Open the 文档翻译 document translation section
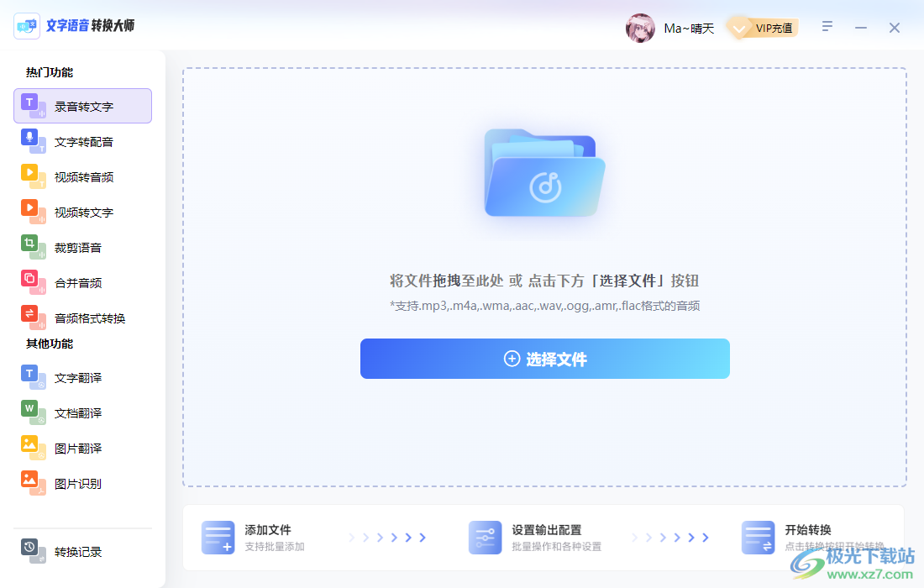 coord(81,412)
